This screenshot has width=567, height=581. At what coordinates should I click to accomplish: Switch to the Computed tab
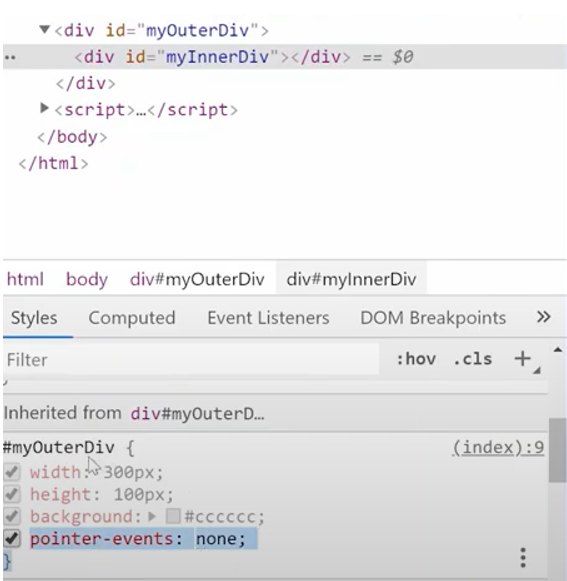tap(132, 318)
